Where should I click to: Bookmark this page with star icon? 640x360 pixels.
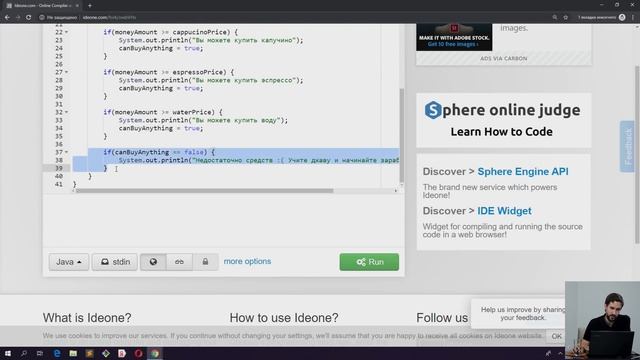coord(566,18)
